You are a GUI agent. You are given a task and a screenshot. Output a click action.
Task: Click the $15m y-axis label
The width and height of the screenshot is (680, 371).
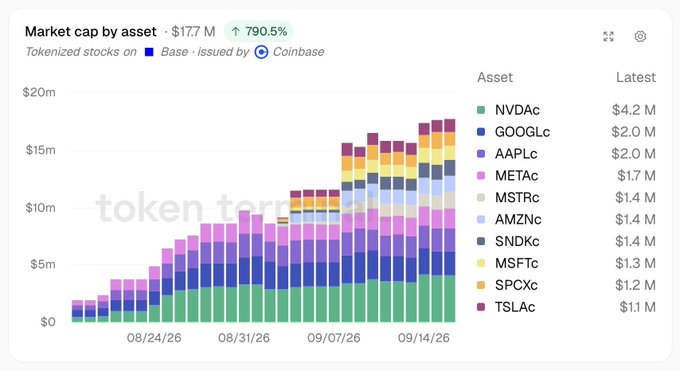[40, 150]
